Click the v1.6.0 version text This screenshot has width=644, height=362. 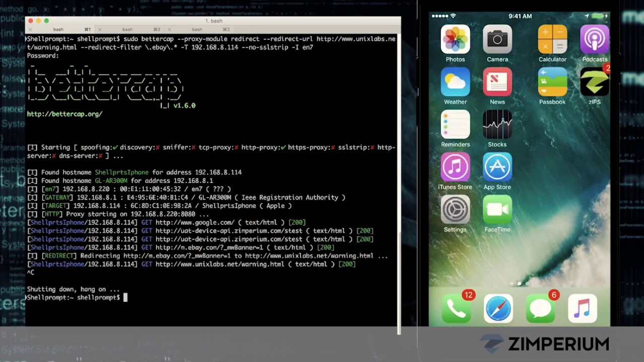click(184, 106)
